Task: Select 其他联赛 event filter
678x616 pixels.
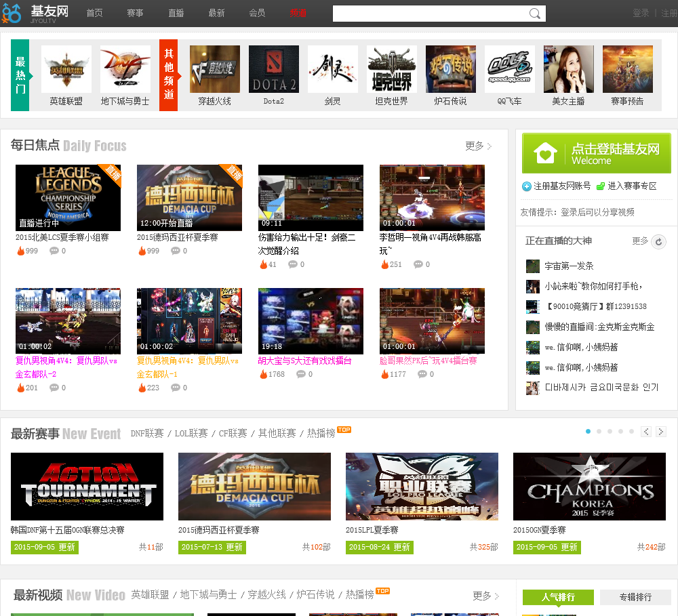Action: tap(277, 433)
